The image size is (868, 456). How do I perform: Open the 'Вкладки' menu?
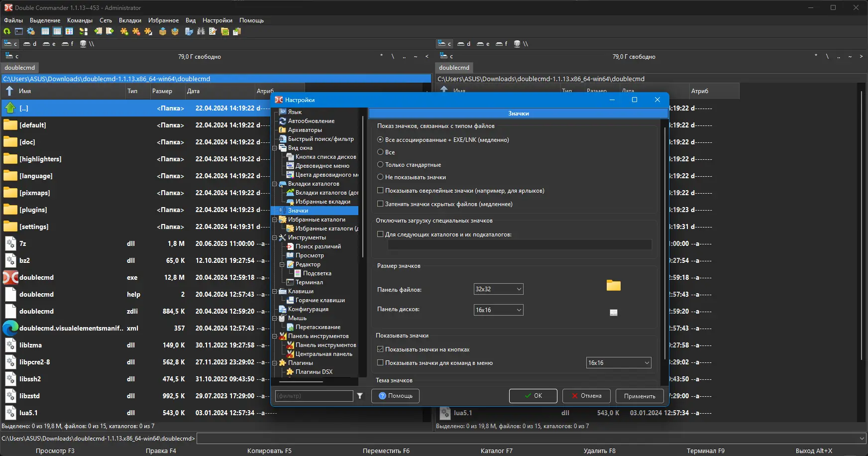[130, 20]
